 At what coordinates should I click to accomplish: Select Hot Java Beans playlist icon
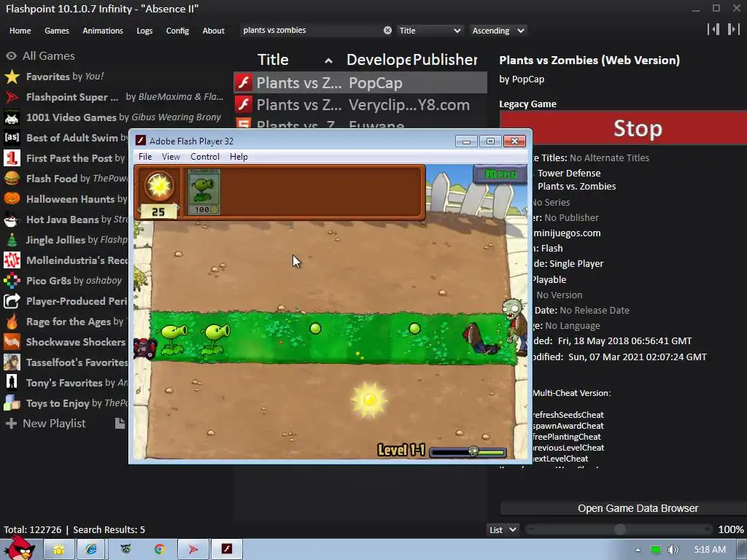[x=12, y=219]
